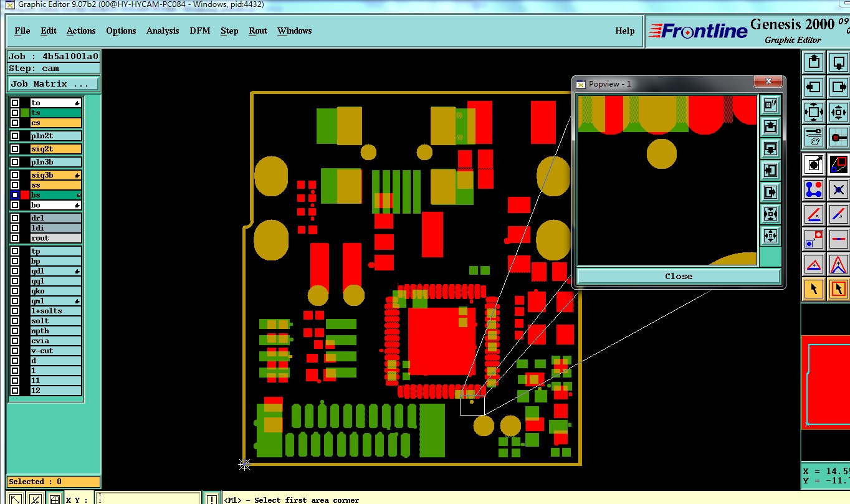This screenshot has width=850, height=504.
Task: Toggle display checkbox for layer sig2t
Action: [14, 149]
